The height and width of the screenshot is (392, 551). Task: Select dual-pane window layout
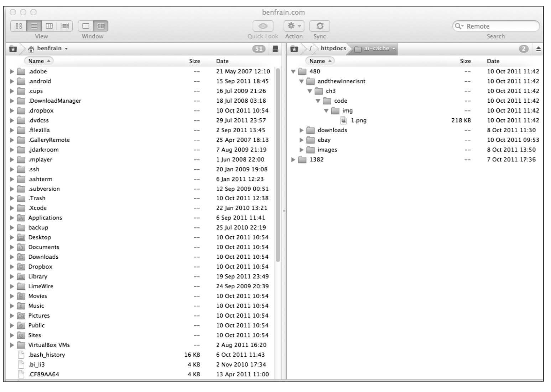pyautogui.click(x=101, y=26)
